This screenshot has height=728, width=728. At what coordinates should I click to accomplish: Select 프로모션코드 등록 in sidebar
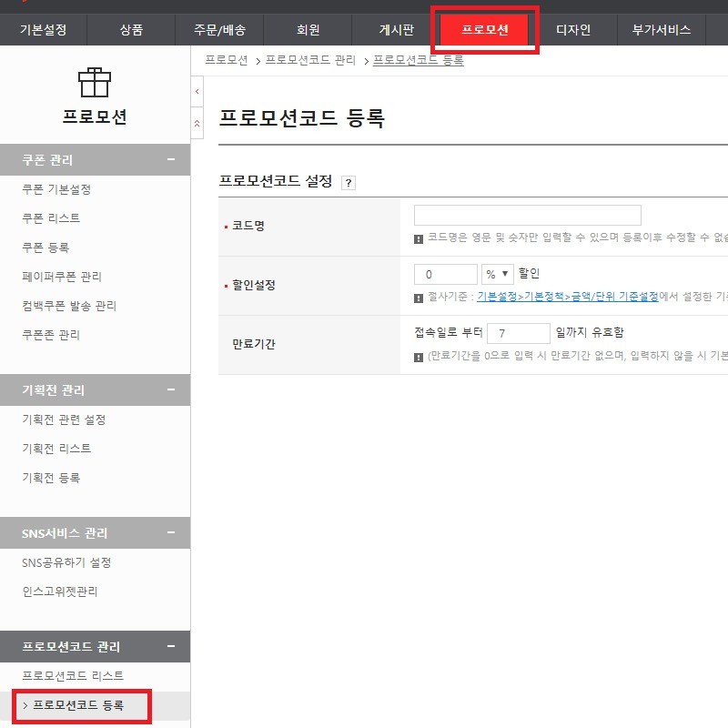[x=78, y=705]
